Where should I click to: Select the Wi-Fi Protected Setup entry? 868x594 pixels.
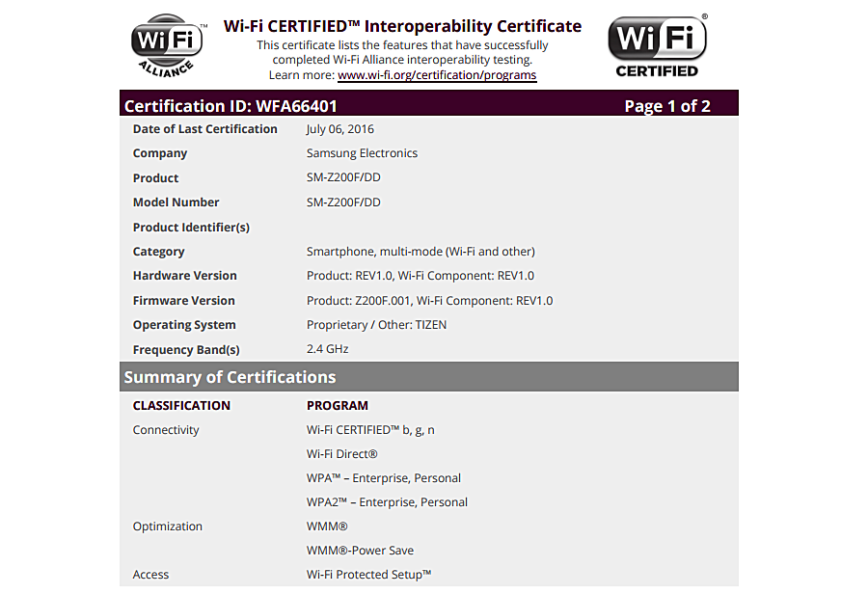point(368,575)
